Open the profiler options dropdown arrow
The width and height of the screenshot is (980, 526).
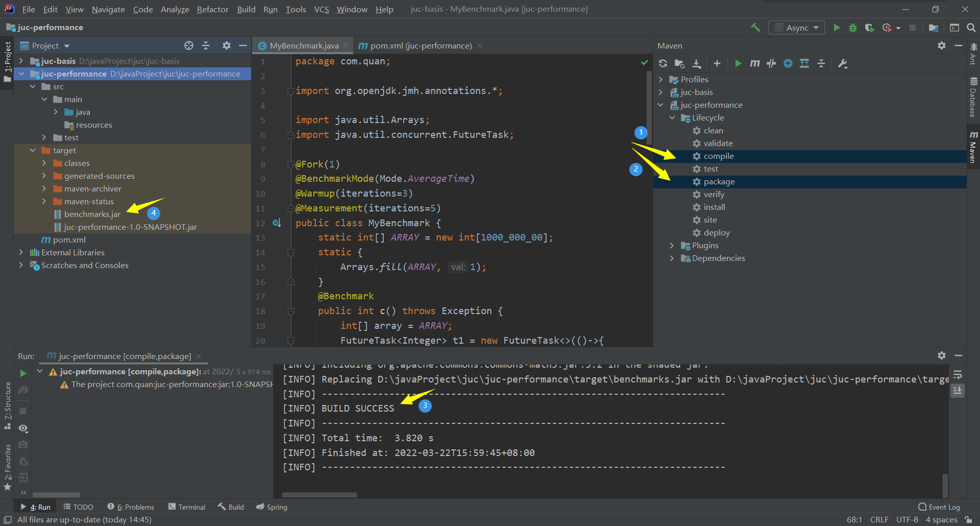coord(898,28)
